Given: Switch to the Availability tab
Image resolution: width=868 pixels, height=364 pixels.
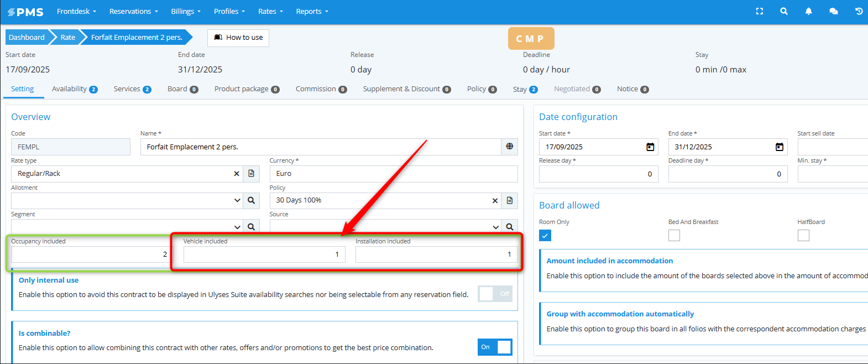Looking at the screenshot, I should [74, 89].
